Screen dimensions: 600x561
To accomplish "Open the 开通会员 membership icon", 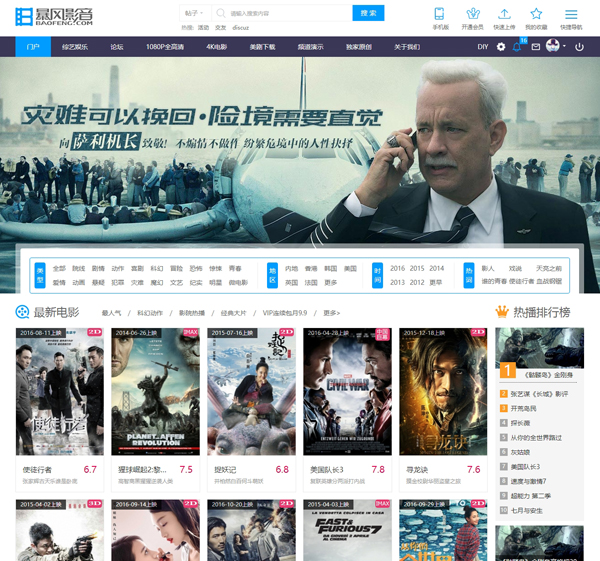I will pyautogui.click(x=471, y=14).
